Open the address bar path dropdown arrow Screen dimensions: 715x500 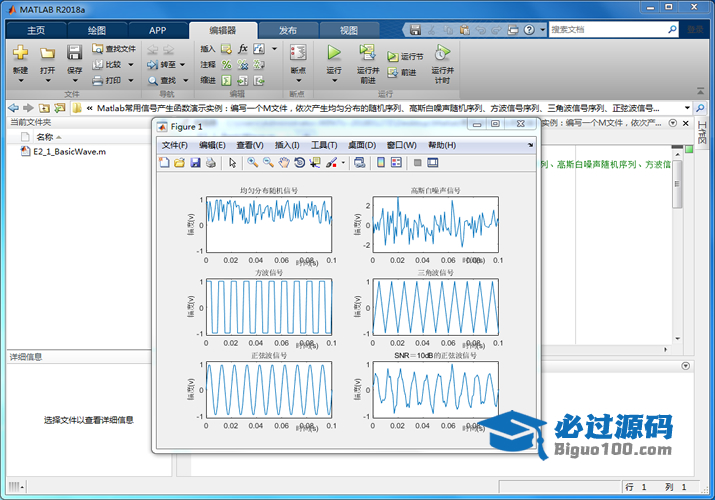click(x=687, y=108)
